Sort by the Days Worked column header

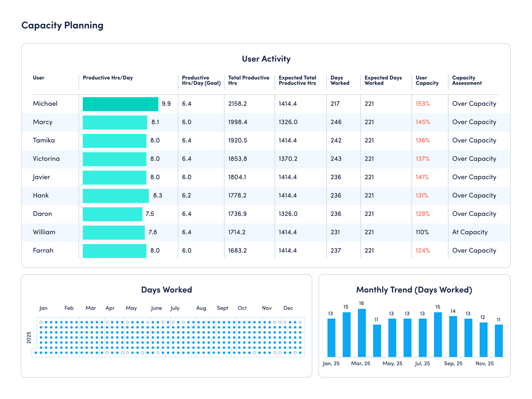[339, 80]
